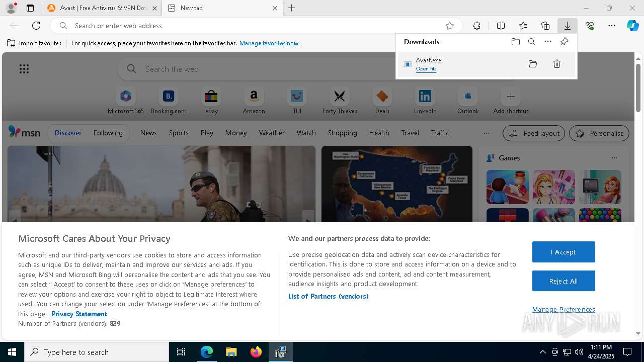Focus the address bar field

point(257,26)
